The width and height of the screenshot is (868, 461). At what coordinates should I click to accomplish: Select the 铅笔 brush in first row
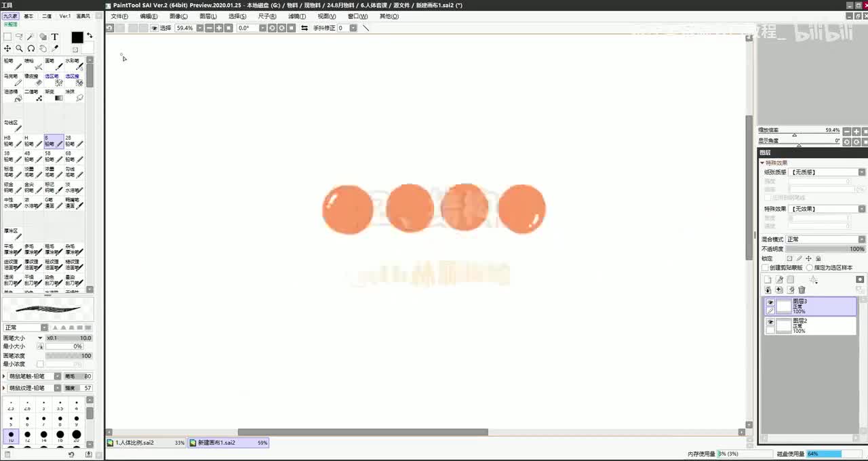pos(13,64)
